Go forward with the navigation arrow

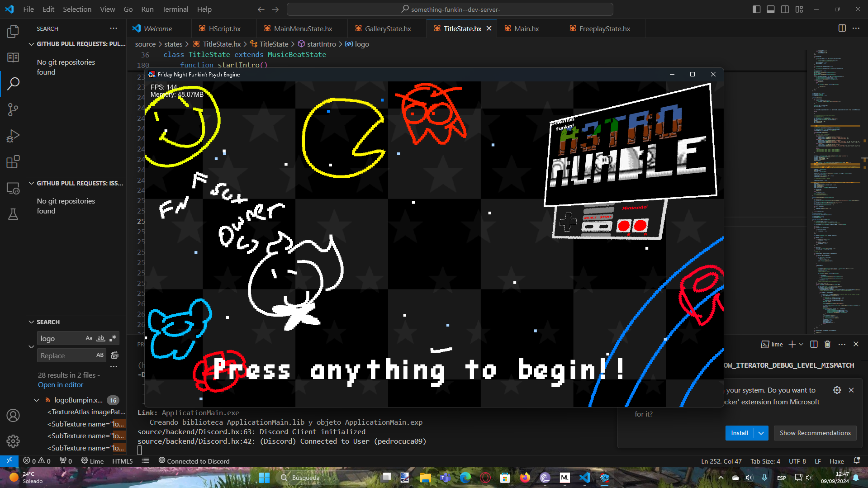pos(275,9)
